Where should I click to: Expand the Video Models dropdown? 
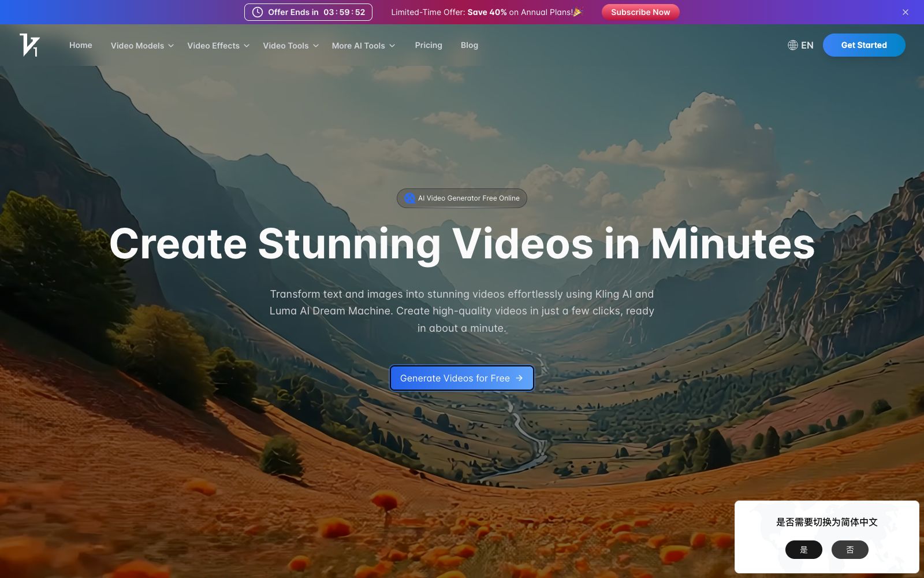tap(142, 46)
